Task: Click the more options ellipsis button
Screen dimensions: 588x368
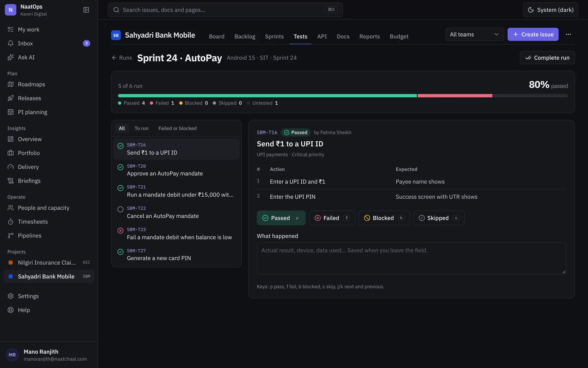Action: [568, 34]
